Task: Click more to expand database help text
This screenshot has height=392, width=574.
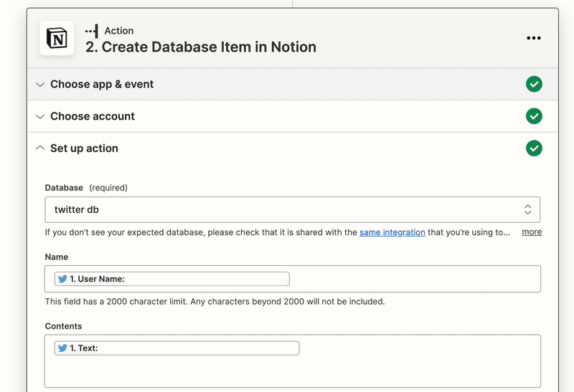Action: click(x=532, y=232)
